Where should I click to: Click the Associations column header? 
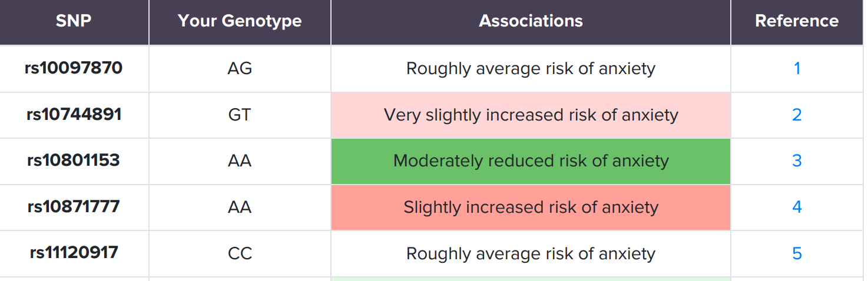tap(531, 21)
